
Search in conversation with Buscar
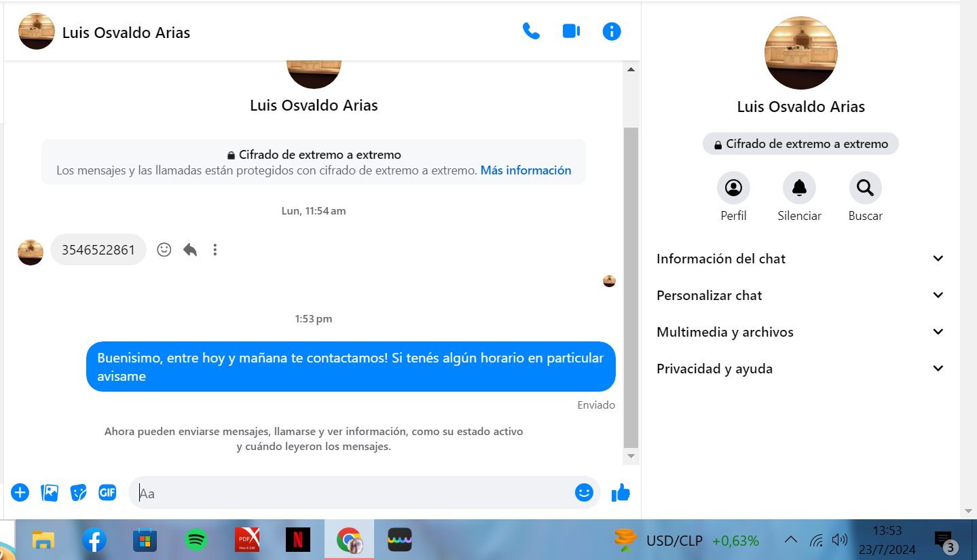tap(865, 188)
